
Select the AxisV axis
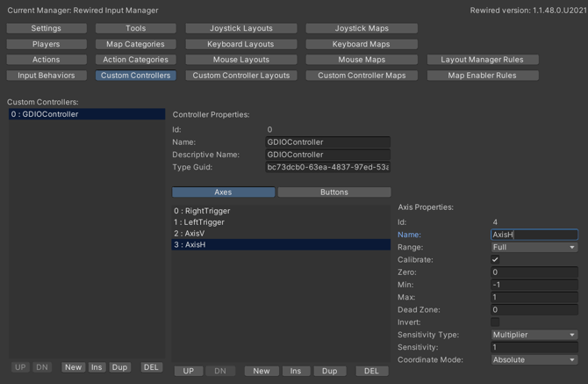[x=281, y=234]
